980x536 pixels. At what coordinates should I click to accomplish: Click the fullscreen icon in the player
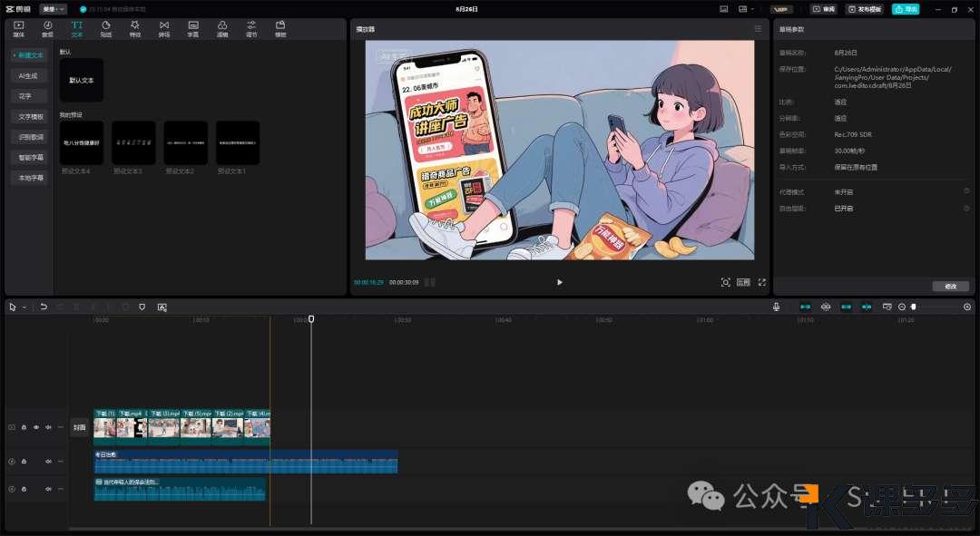(761, 282)
